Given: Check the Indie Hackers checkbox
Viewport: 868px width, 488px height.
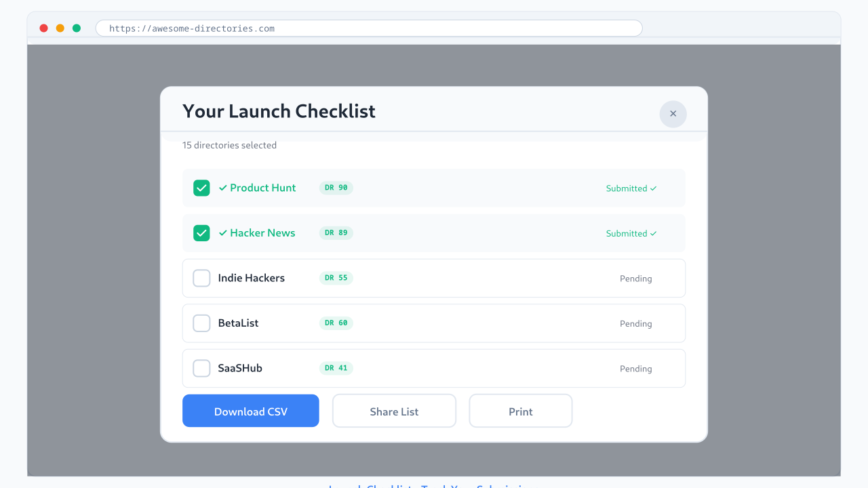Looking at the screenshot, I should click(x=201, y=278).
